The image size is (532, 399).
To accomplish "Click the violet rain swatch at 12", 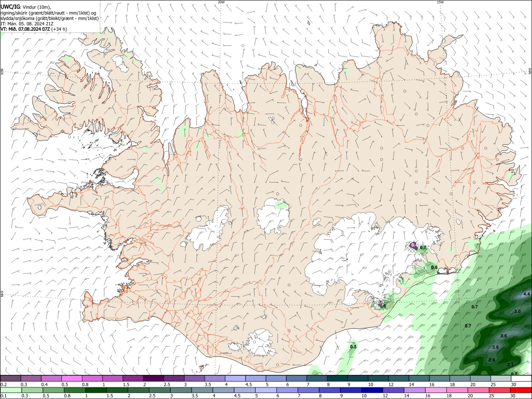I will 393,390.
